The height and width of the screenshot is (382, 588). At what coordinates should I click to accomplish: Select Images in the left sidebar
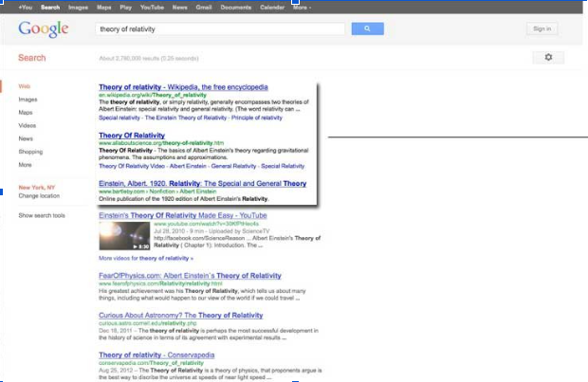28,100
